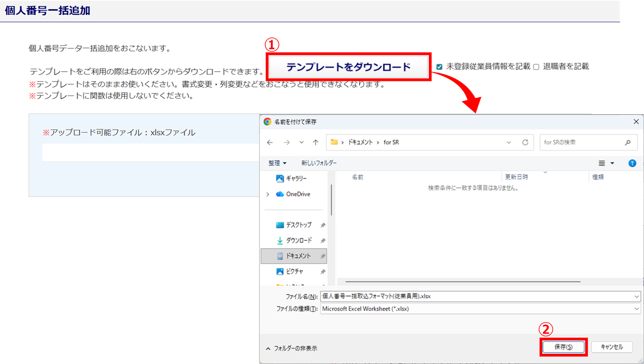Refresh the for SR folder view
The width and height of the screenshot is (644, 364).
pos(525,142)
